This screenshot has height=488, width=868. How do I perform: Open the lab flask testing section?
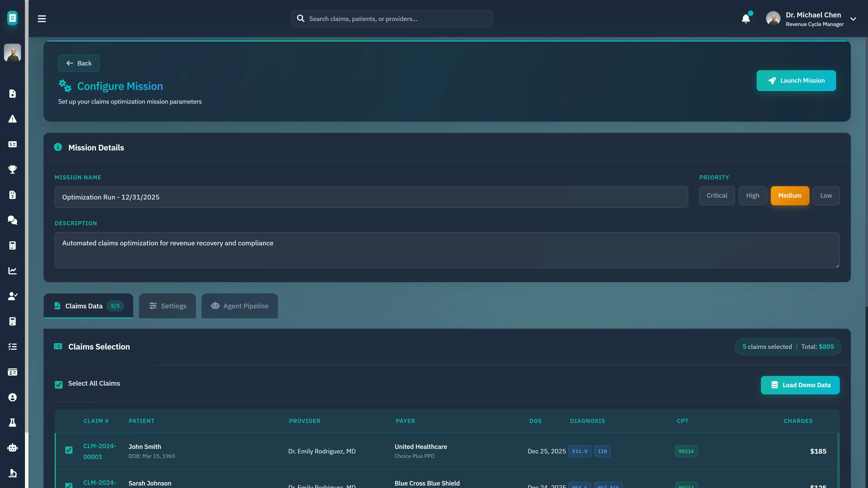12,423
